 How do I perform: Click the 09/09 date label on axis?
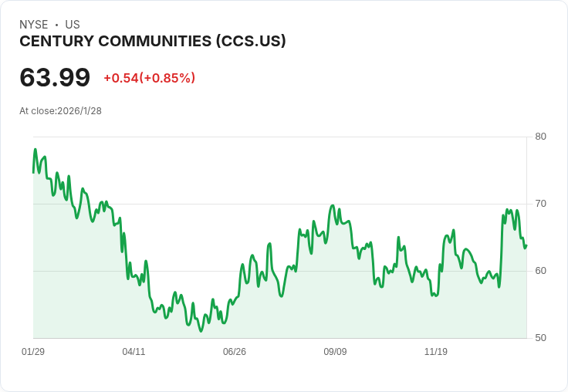pos(335,351)
